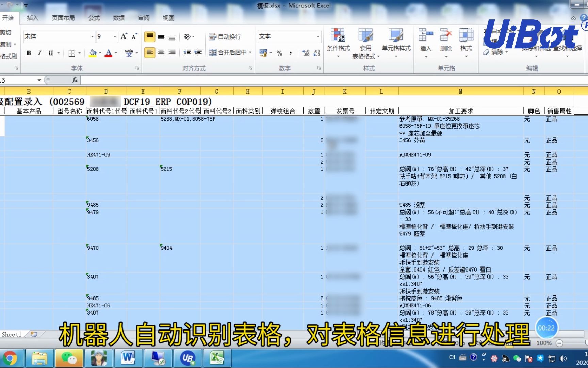Enable wrap text with 自动换行
Viewport: 588px width, 368px height.
pyautogui.click(x=226, y=36)
